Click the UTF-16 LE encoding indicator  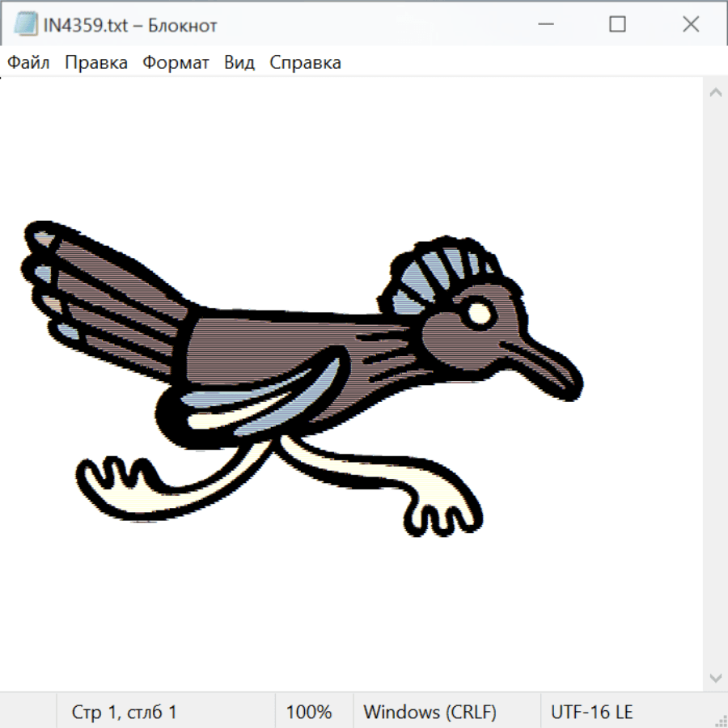click(591, 713)
